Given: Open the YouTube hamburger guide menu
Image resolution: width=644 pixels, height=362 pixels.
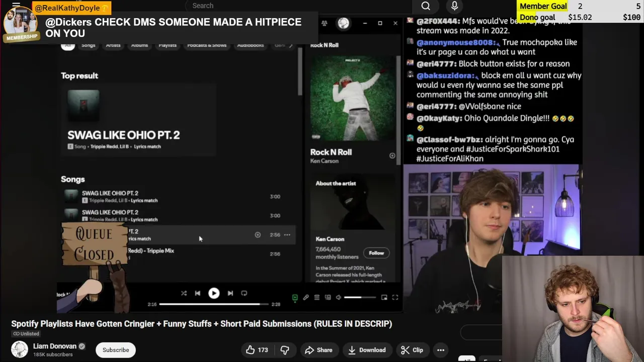Looking at the screenshot, I should tap(16, 5).
